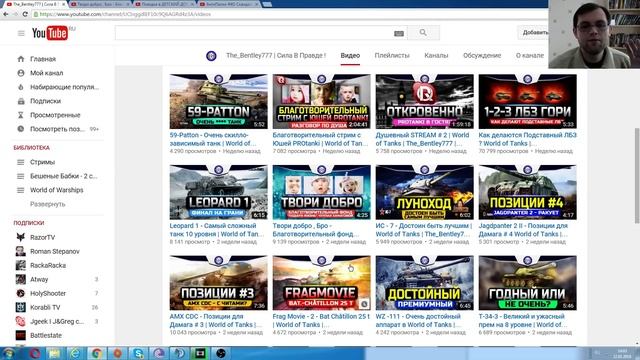
Task: Click the Мой канал profile icon
Action: point(21,73)
